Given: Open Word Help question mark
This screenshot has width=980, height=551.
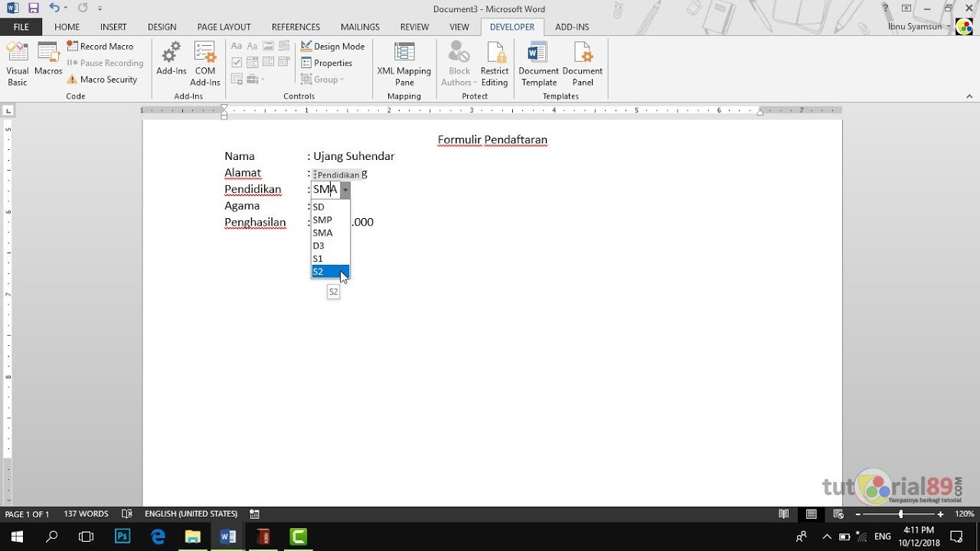Looking at the screenshot, I should [886, 8].
